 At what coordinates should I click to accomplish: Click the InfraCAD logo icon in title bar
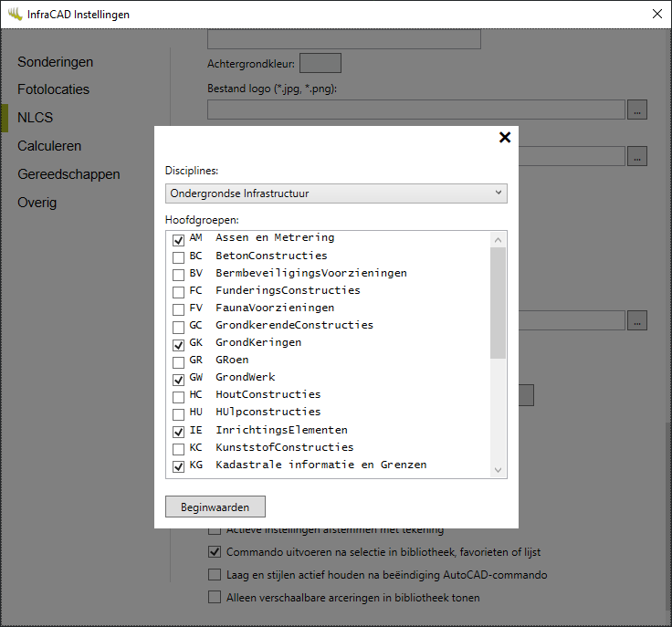tap(15, 15)
